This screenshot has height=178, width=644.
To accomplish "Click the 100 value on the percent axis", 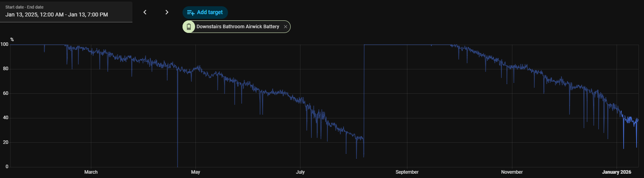I will click(x=4, y=44).
